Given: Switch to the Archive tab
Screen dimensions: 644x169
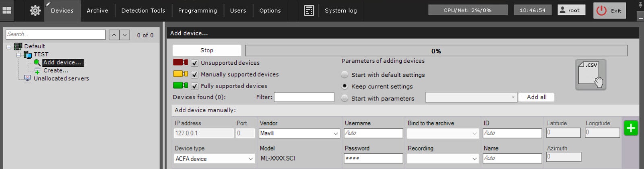Looking at the screenshot, I should (97, 11).
